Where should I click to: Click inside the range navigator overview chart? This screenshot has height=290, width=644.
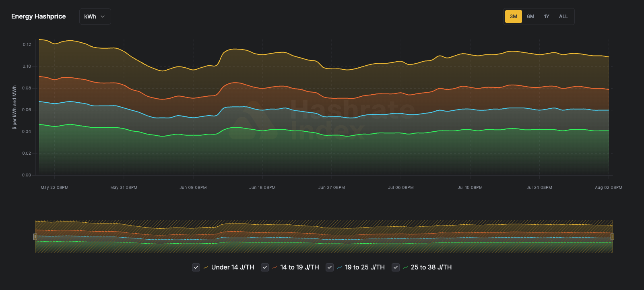(x=324, y=236)
